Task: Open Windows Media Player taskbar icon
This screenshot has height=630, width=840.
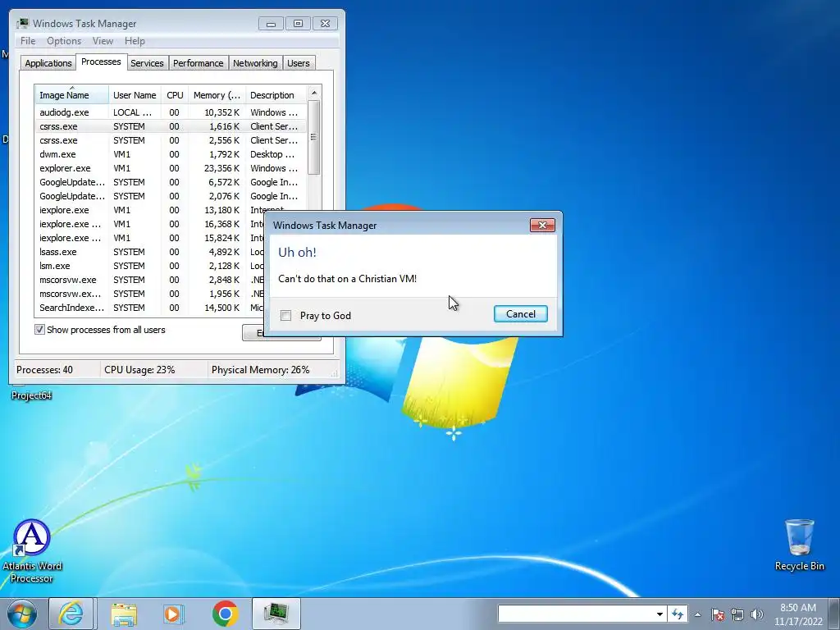Action: [174, 614]
